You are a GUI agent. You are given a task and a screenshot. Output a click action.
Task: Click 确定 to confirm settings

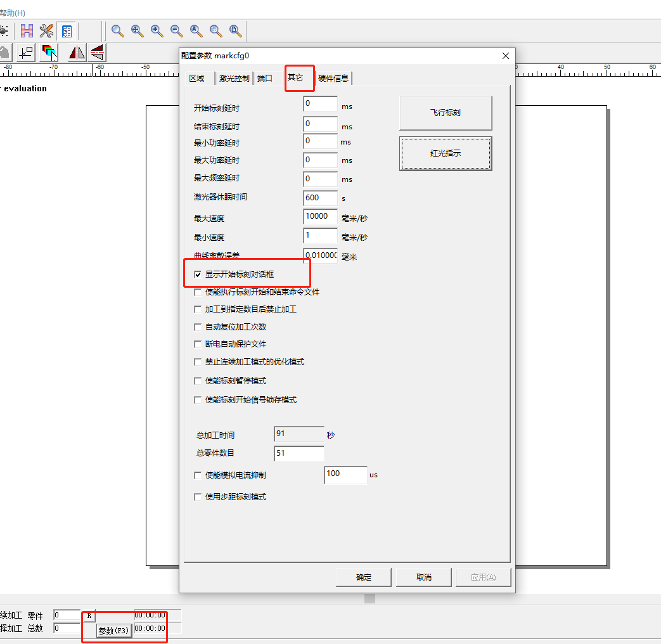[x=364, y=577]
